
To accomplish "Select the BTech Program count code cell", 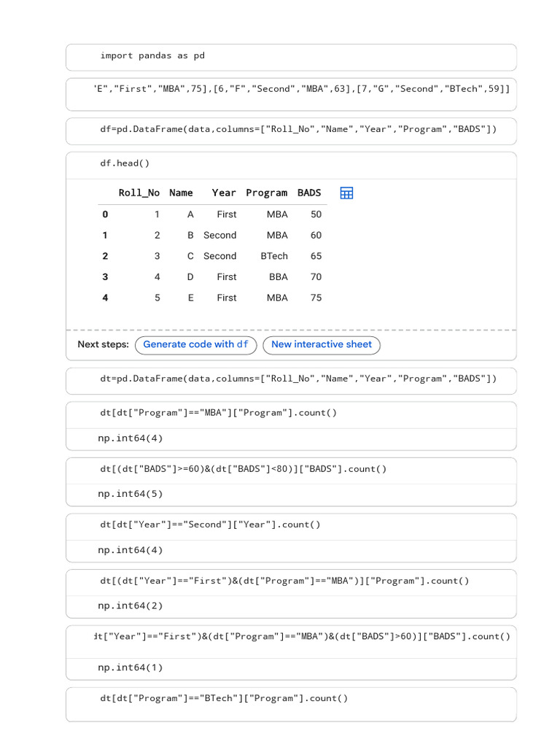I will (291, 704).
